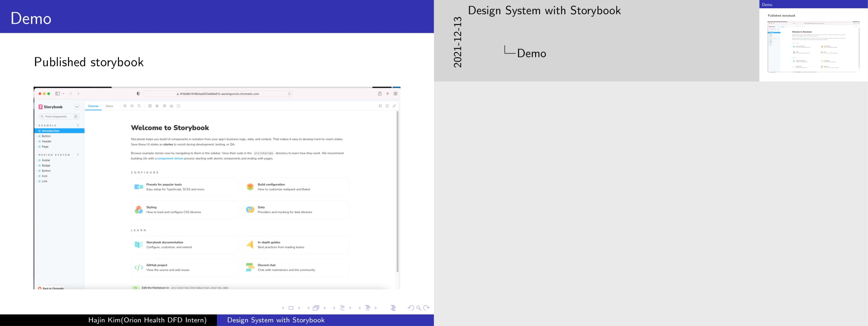Open the Safari sidebar dropdown chevron

(x=63, y=94)
